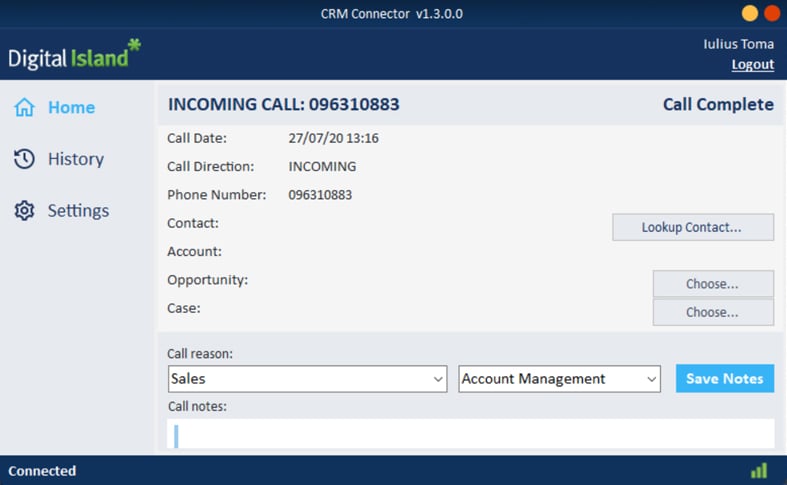This screenshot has width=787, height=485.
Task: Click the Settings gear icon
Action: coord(24,210)
